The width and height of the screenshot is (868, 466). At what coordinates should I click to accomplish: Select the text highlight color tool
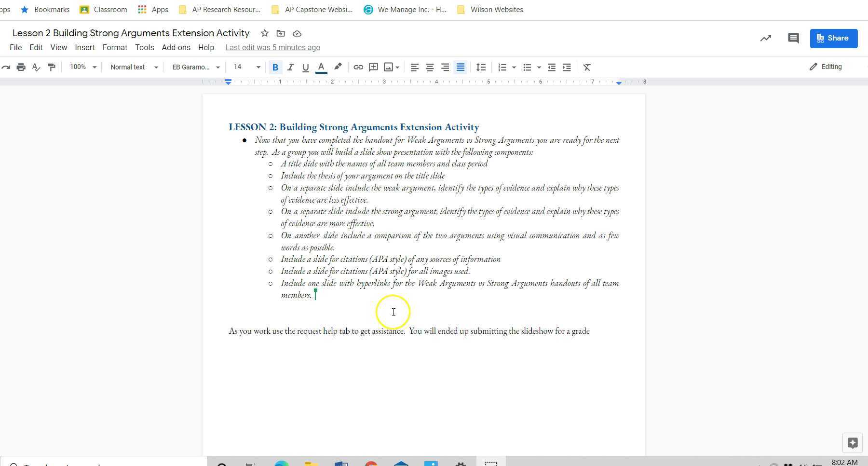[338, 67]
